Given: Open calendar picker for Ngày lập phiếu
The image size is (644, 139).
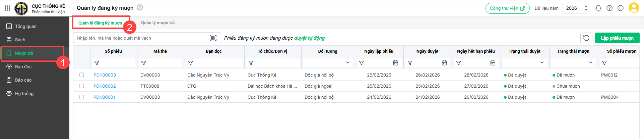Looking at the screenshot, I should pyautogui.click(x=396, y=63).
